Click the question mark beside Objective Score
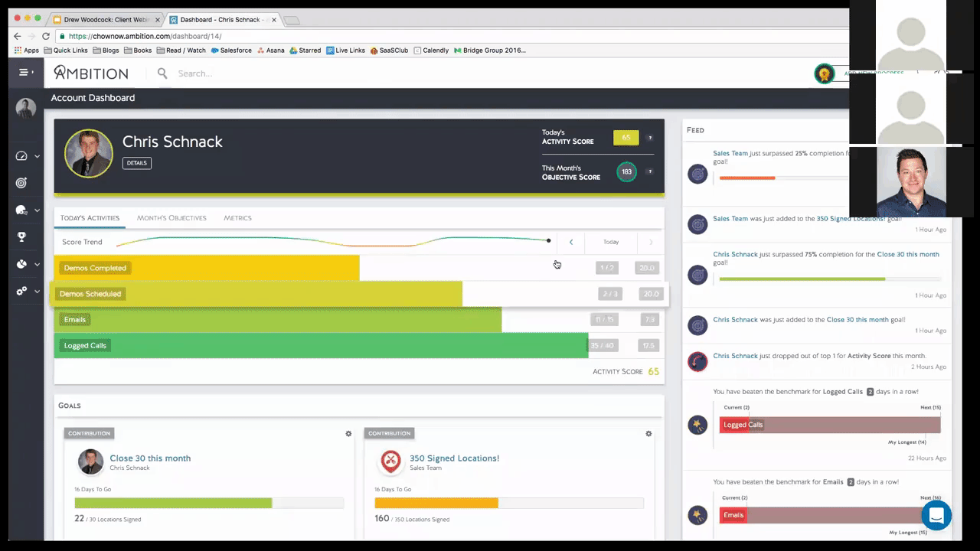 click(649, 172)
